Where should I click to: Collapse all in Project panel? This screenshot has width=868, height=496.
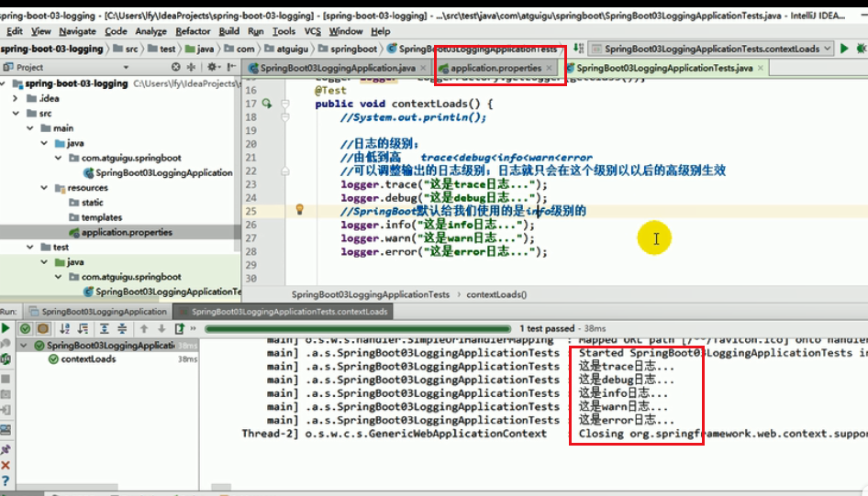coord(191,67)
